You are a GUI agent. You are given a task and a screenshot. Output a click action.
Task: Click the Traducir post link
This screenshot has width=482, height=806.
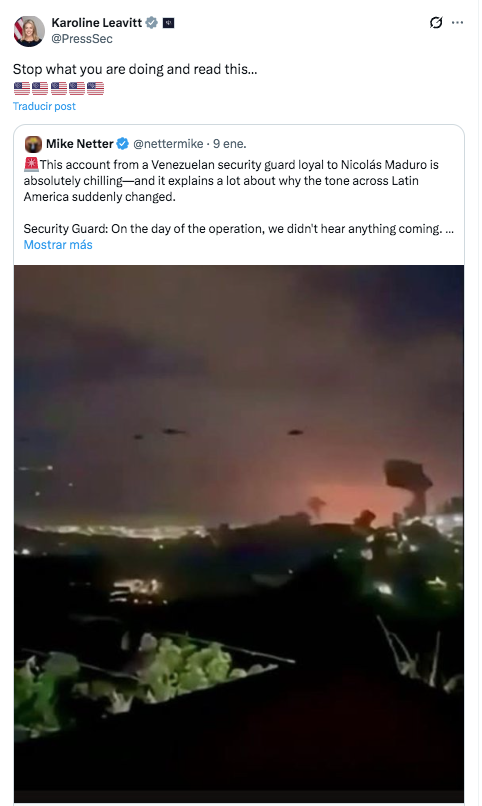coord(44,106)
